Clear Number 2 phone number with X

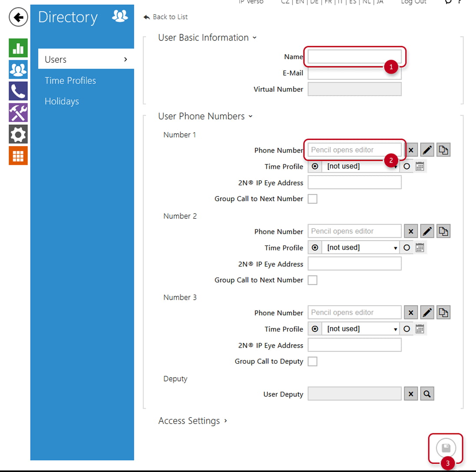[x=411, y=231]
